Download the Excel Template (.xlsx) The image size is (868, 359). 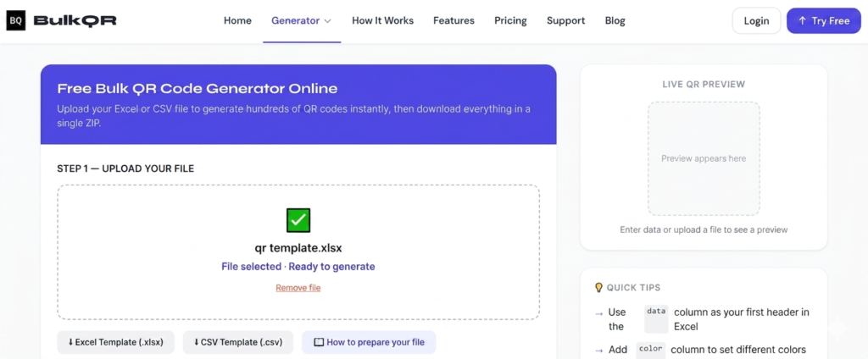115,342
